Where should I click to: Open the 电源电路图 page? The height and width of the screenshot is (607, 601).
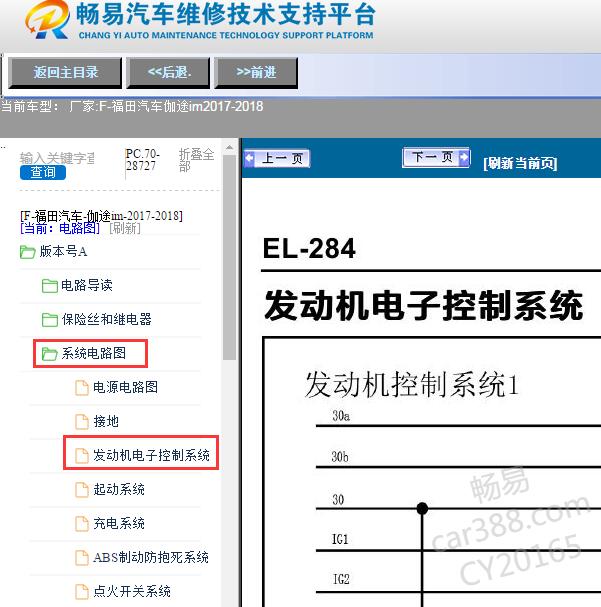coord(125,387)
